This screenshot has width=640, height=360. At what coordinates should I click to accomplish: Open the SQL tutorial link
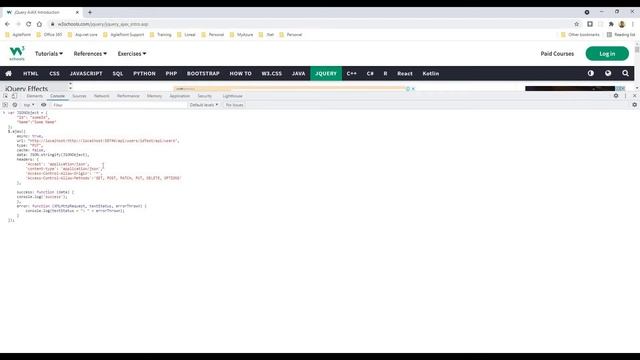coord(118,73)
